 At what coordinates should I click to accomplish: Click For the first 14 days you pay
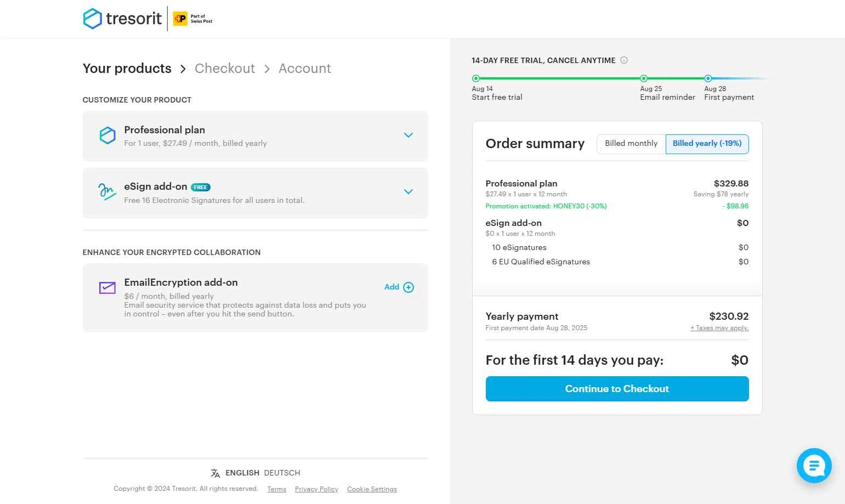pos(575,360)
